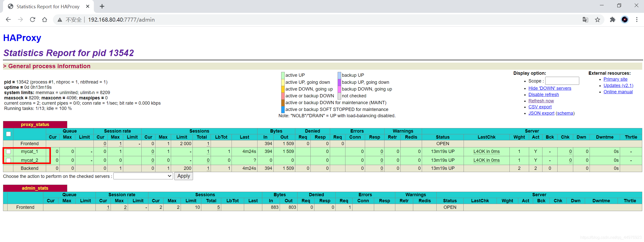Viewport: 644px width, 242px height.
Task: Open a new browser tab
Action: (102, 6)
